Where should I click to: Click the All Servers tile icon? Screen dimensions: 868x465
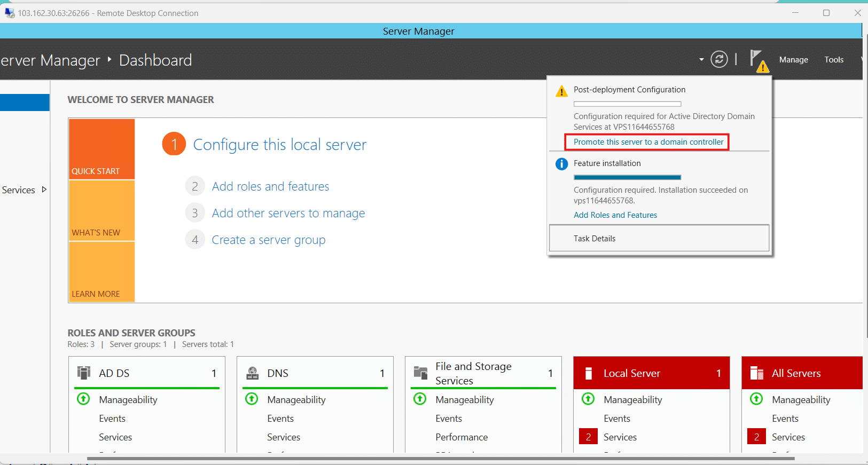757,373
